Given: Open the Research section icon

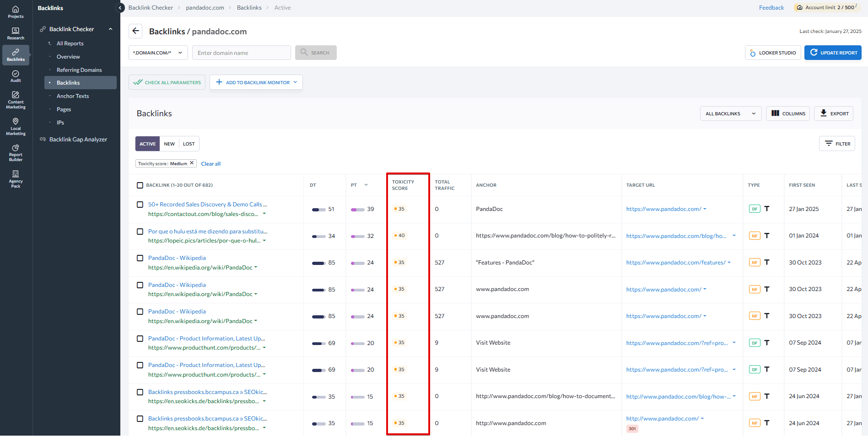Looking at the screenshot, I should (x=16, y=33).
